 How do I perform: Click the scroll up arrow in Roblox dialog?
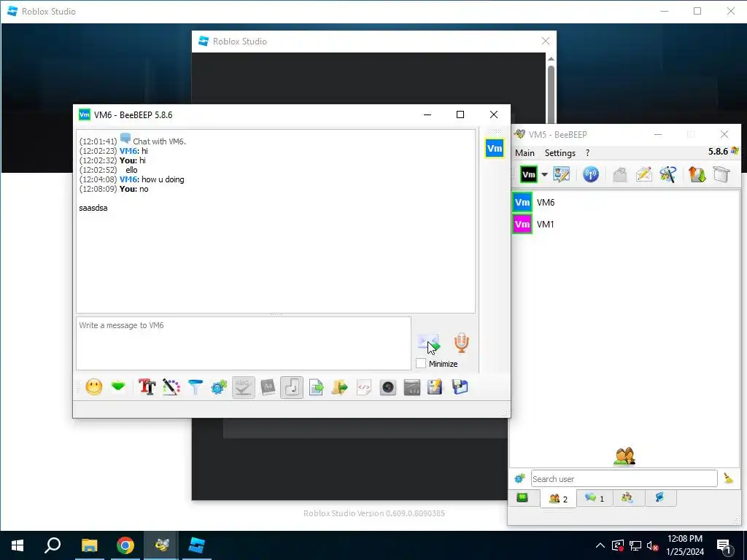(x=551, y=58)
